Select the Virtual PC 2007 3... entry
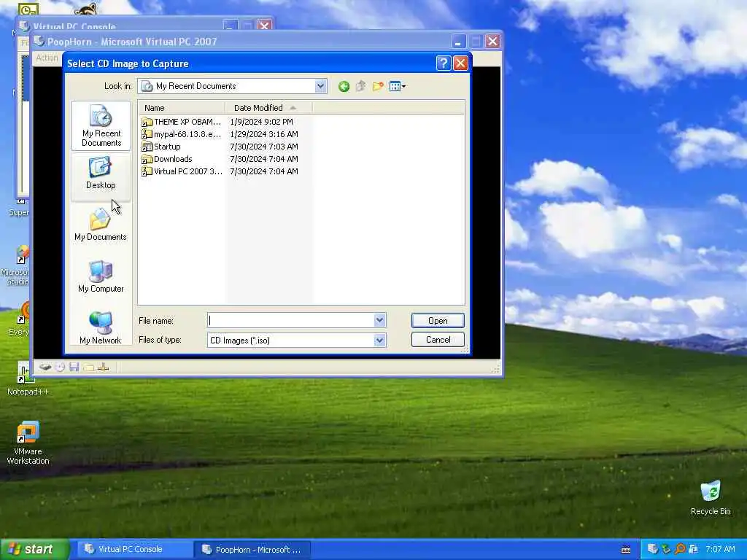Image resolution: width=747 pixels, height=560 pixels. point(182,171)
